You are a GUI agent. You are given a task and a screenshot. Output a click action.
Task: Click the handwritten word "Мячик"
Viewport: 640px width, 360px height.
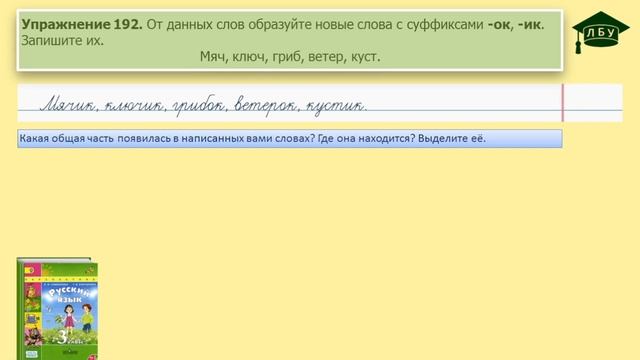tap(67, 104)
